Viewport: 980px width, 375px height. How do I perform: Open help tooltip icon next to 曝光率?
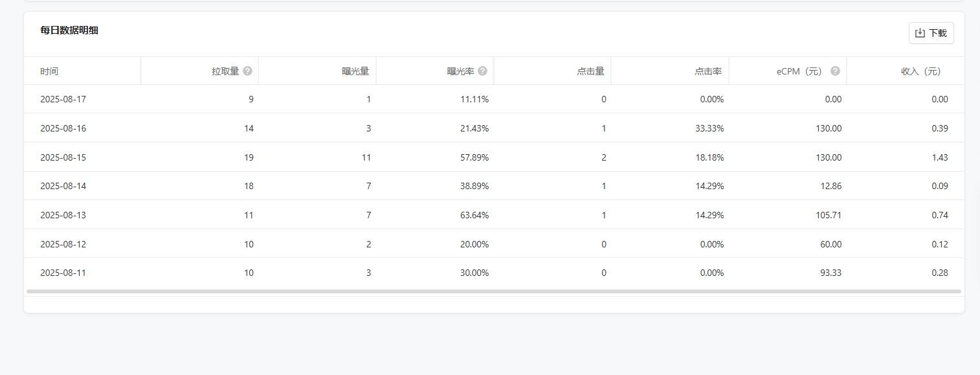point(482,71)
